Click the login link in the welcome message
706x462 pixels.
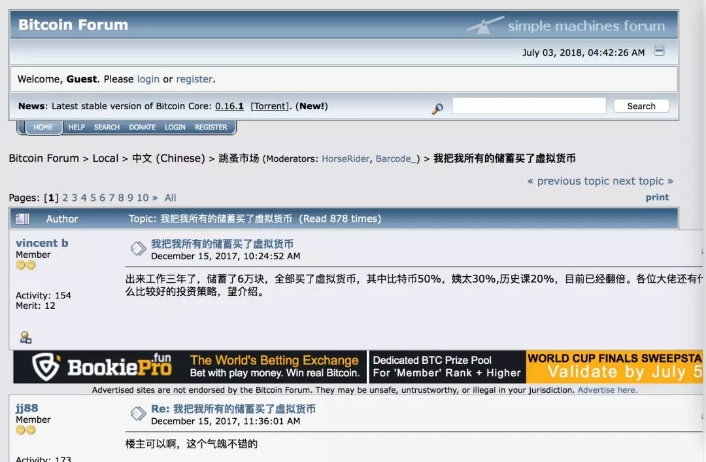click(x=148, y=79)
